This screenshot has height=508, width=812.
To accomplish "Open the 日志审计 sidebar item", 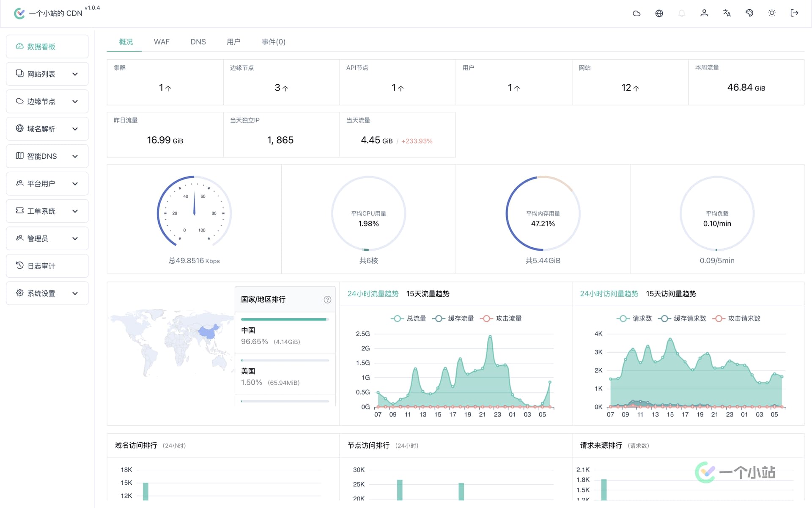I will [47, 266].
